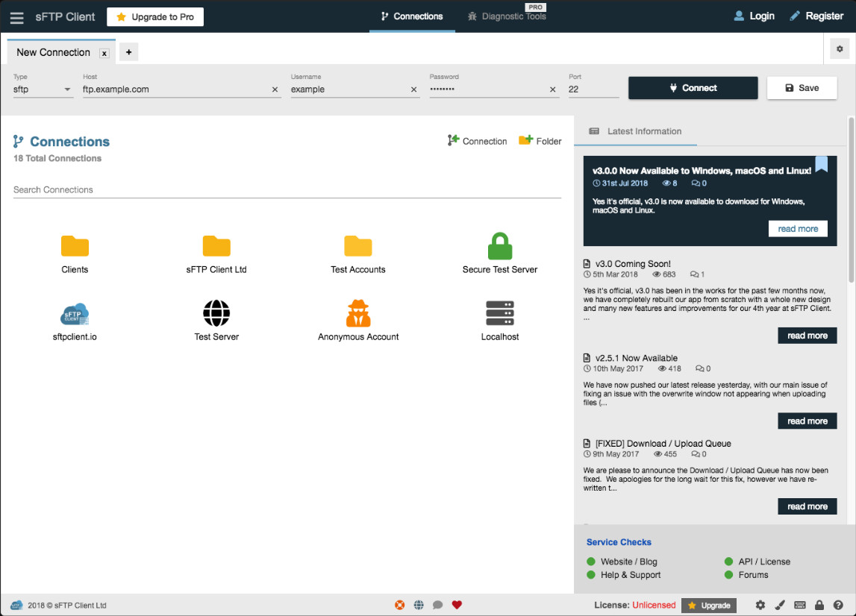Open the sFTP Client Ltd folder
The width and height of the screenshot is (856, 616).
[216, 254]
